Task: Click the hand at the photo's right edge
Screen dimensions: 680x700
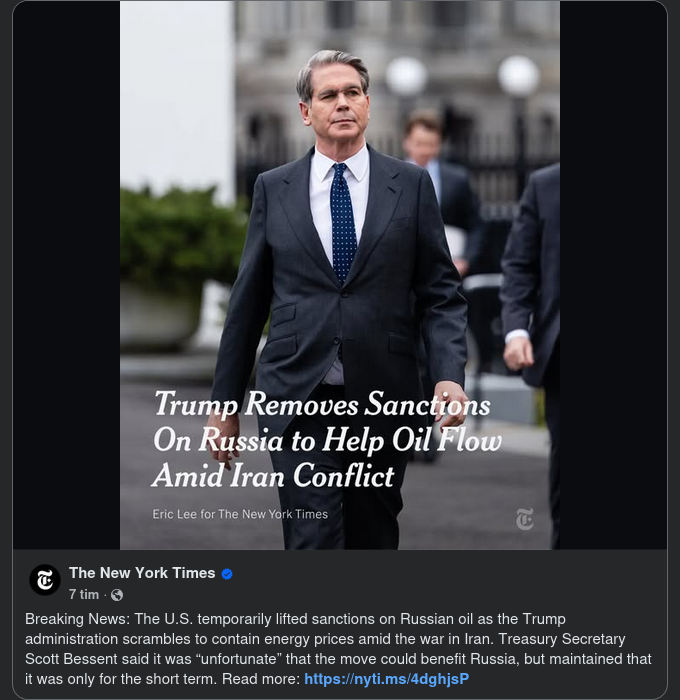Action: click(x=519, y=350)
